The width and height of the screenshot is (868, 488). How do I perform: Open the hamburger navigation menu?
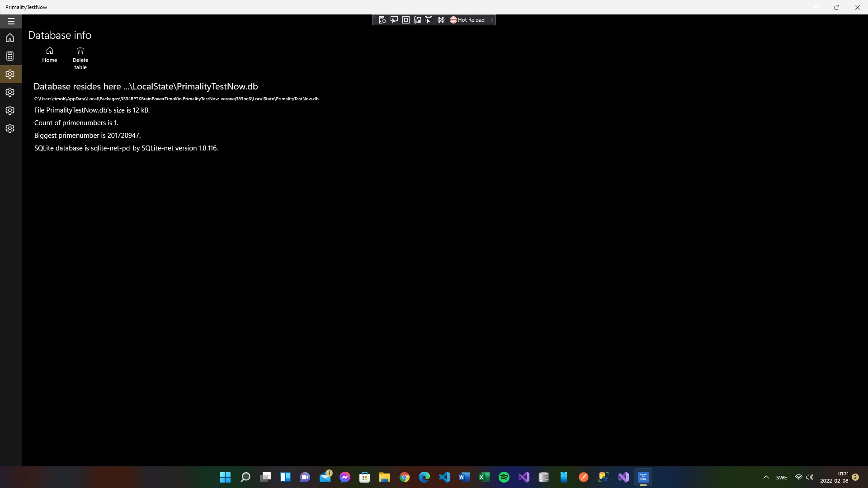point(11,21)
